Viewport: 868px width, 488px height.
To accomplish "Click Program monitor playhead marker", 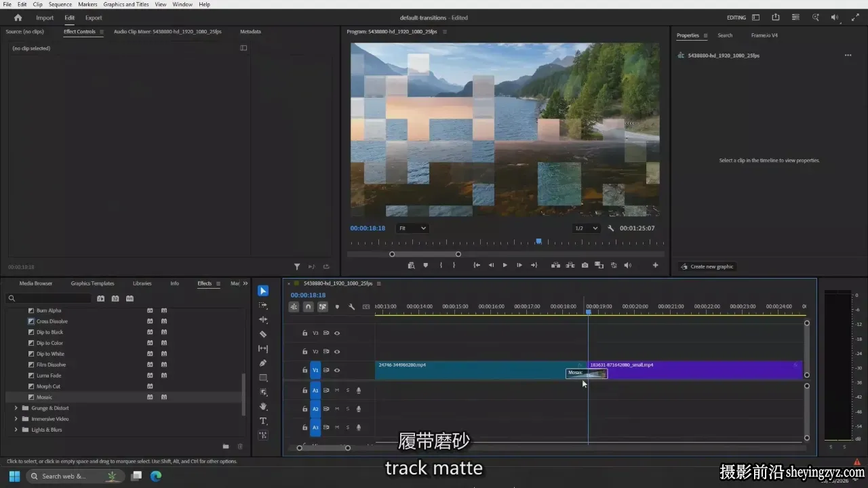I will pos(539,241).
